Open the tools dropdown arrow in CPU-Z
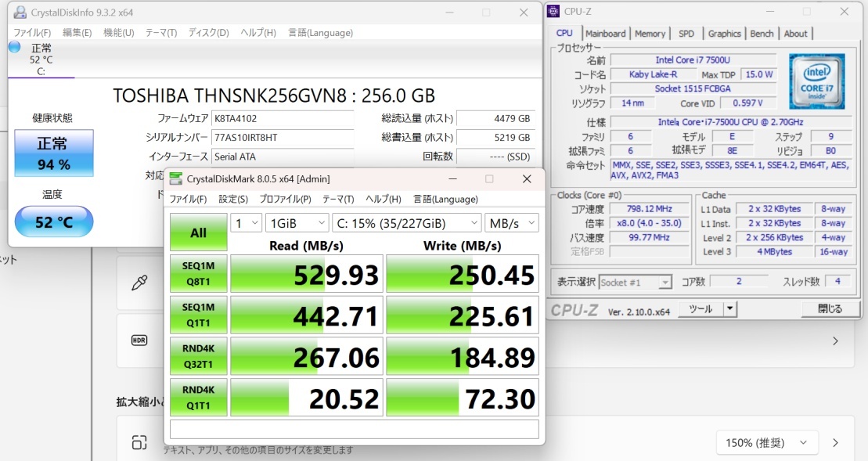 point(730,309)
